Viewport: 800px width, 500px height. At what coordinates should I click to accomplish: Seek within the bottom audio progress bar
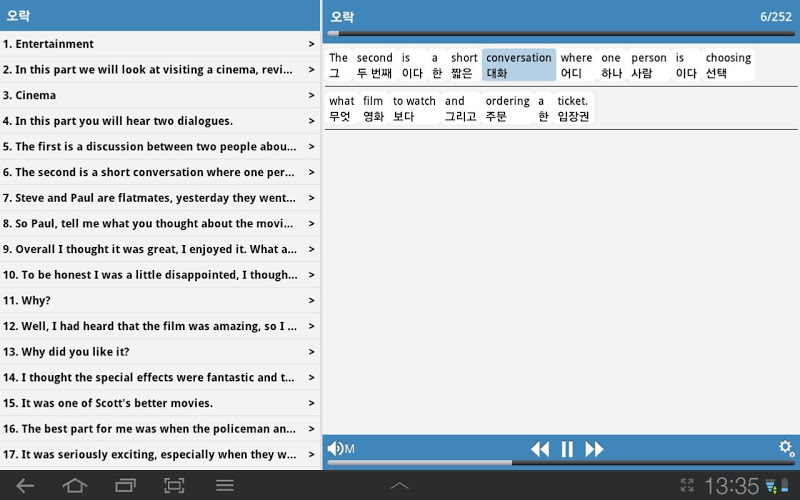(561, 463)
